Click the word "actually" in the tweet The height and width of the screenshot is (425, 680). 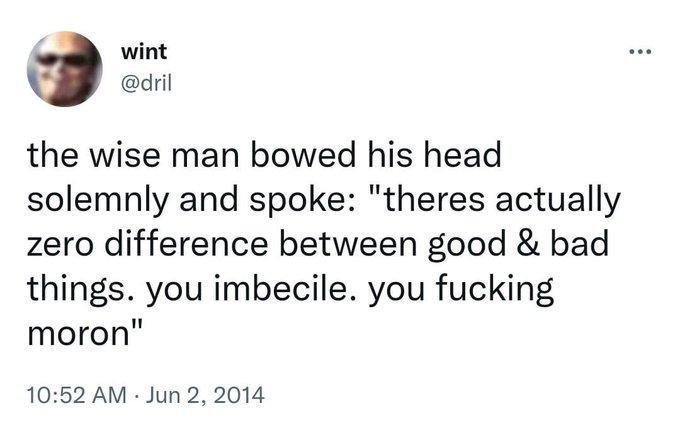[558, 201]
